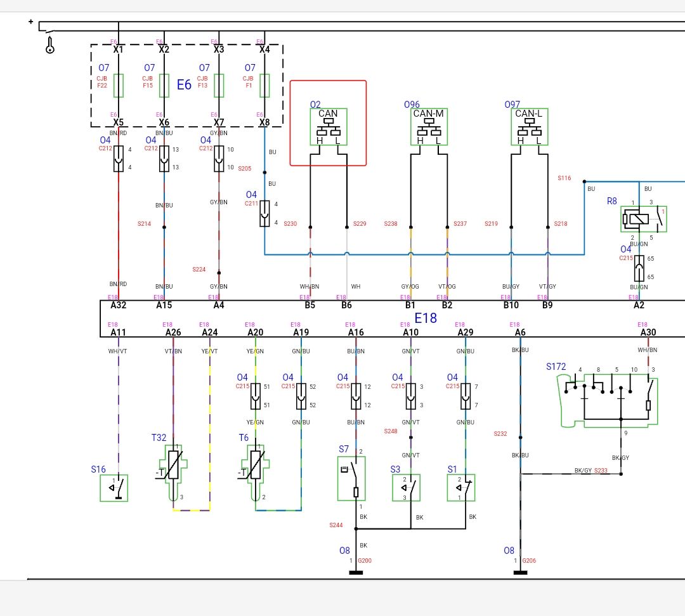Click splice label S238
This screenshot has width=685, height=616.
click(x=391, y=224)
